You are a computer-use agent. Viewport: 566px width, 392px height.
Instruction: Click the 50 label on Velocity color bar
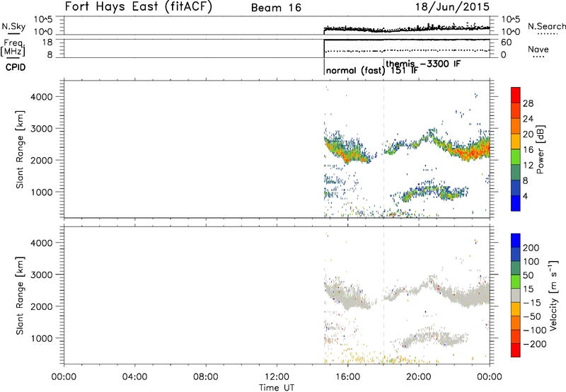[528, 275]
